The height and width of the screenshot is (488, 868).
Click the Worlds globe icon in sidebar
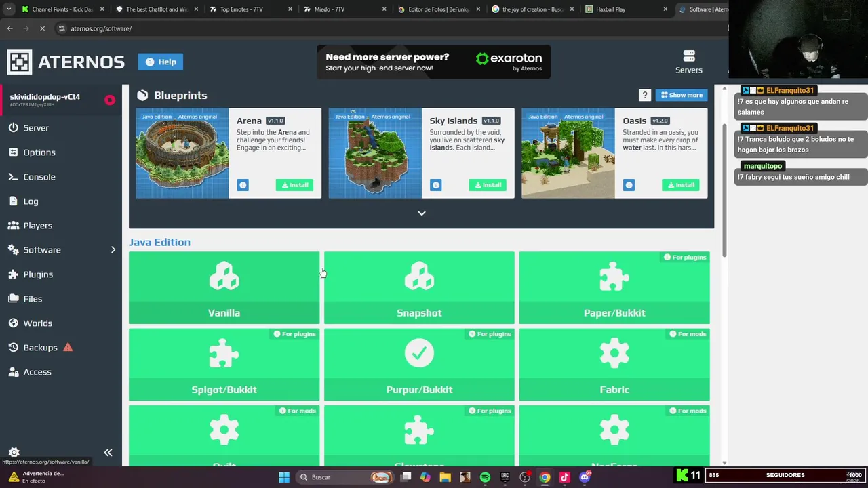pyautogui.click(x=14, y=323)
